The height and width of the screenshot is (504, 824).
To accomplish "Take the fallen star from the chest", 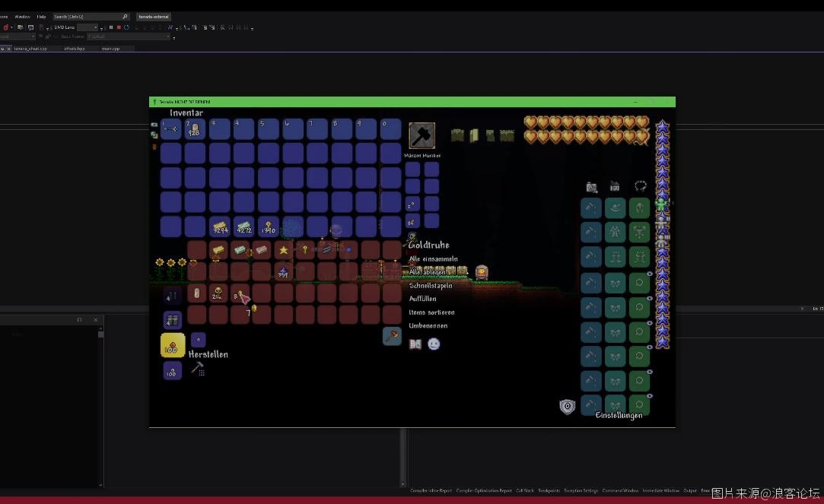I will pos(283,250).
